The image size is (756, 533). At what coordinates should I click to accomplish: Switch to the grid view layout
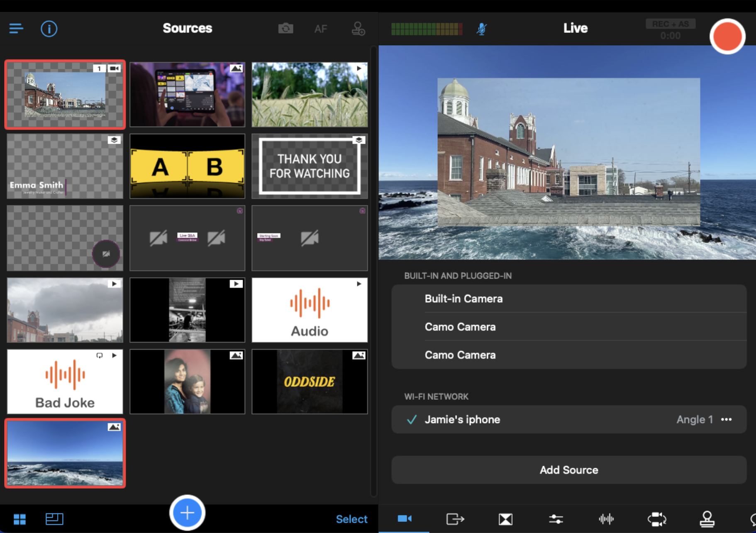(x=20, y=519)
